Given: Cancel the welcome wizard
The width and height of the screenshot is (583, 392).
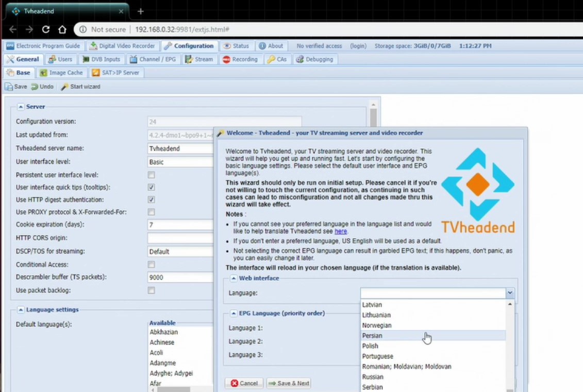Looking at the screenshot, I should (x=244, y=383).
